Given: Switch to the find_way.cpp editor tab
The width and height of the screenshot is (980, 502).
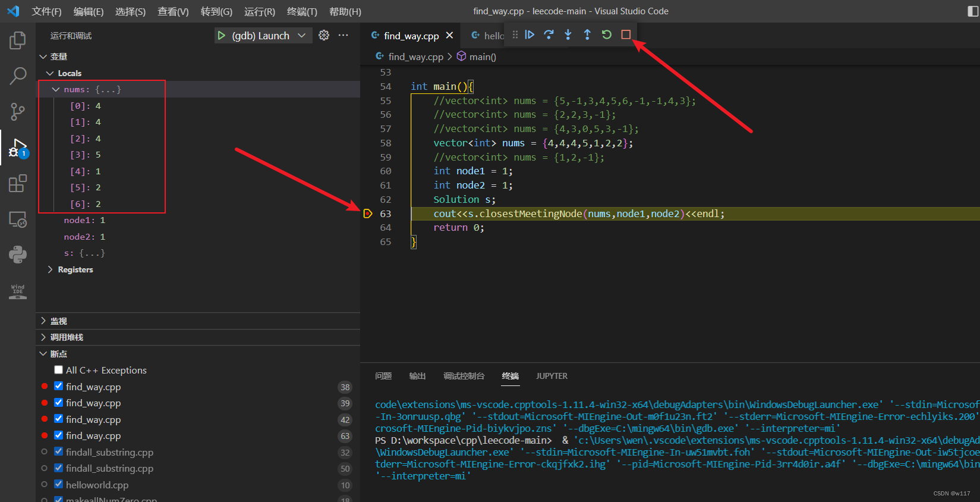Looking at the screenshot, I should pos(411,36).
